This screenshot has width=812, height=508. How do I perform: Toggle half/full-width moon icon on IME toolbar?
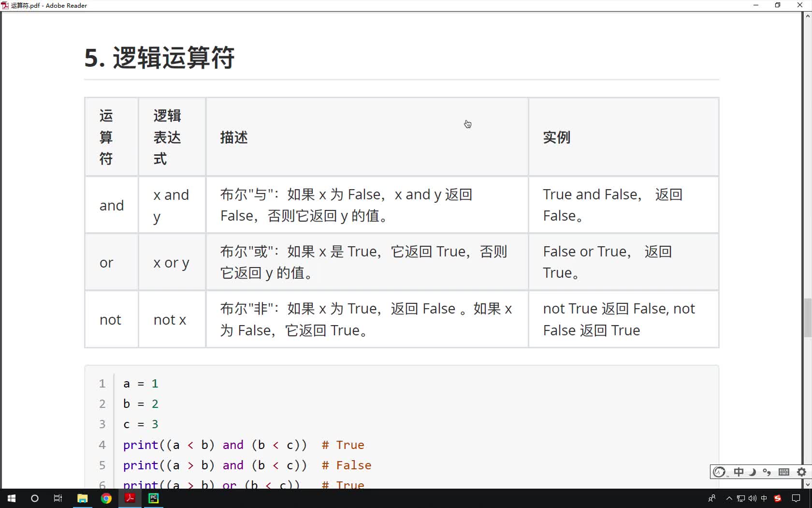click(753, 472)
